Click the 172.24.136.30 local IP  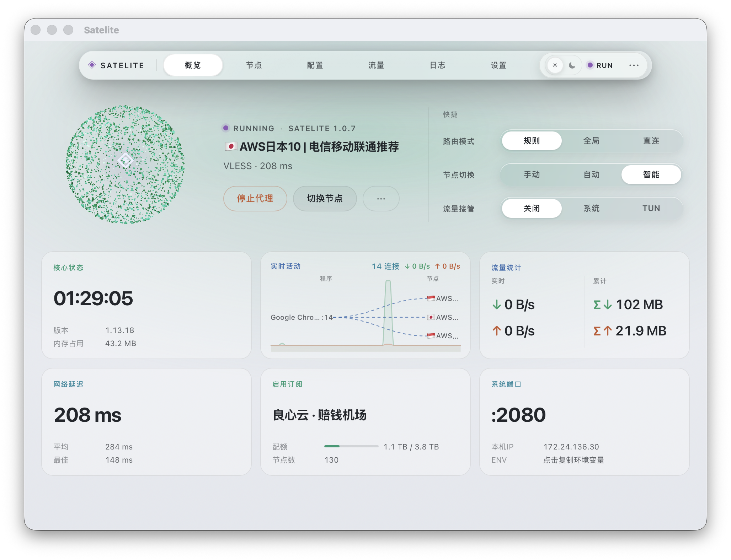571,447
